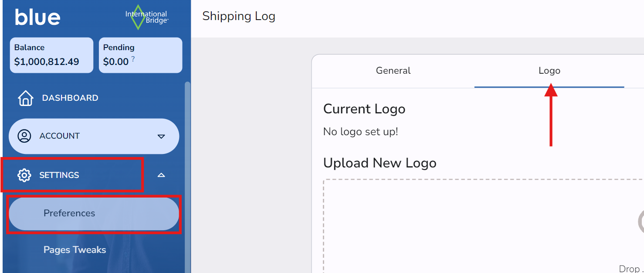Expand the Account menu arrow
Screen dimensions: 644x273
point(161,136)
